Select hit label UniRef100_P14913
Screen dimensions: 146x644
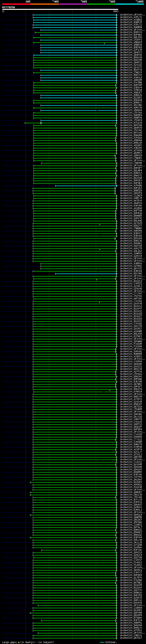coord(131,562)
